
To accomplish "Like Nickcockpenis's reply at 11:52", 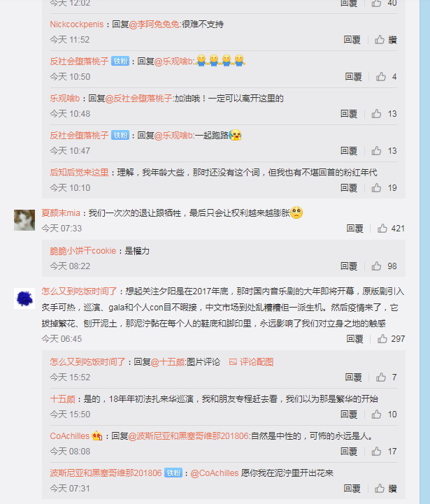I will [386, 40].
